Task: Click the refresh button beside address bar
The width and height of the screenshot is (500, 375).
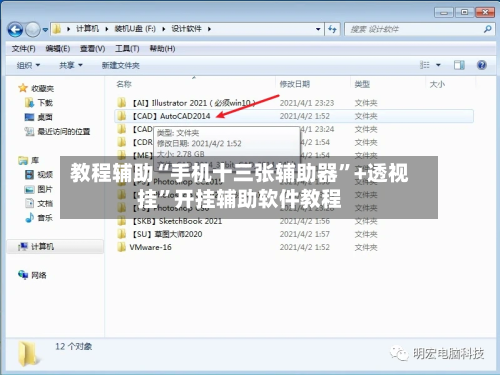Action: tap(332, 29)
